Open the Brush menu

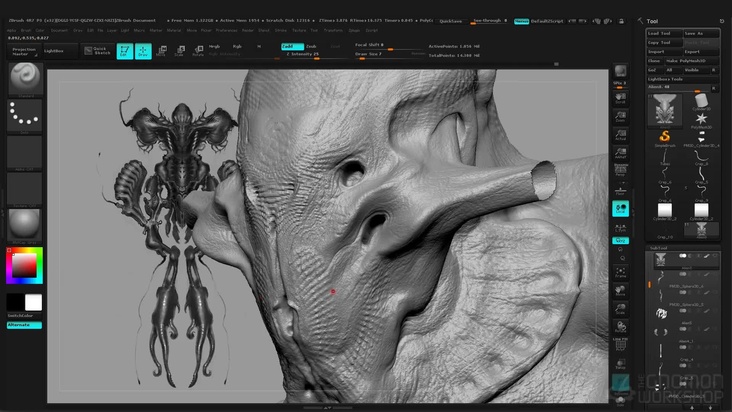[26, 30]
